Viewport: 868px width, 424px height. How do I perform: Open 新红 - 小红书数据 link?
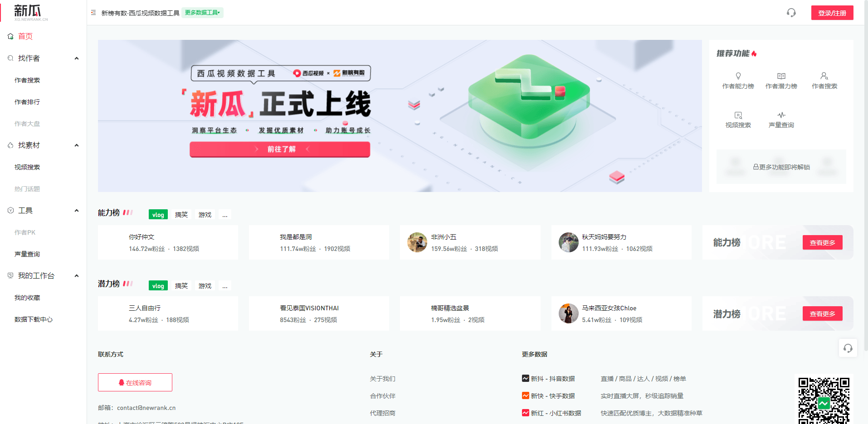[x=556, y=413]
